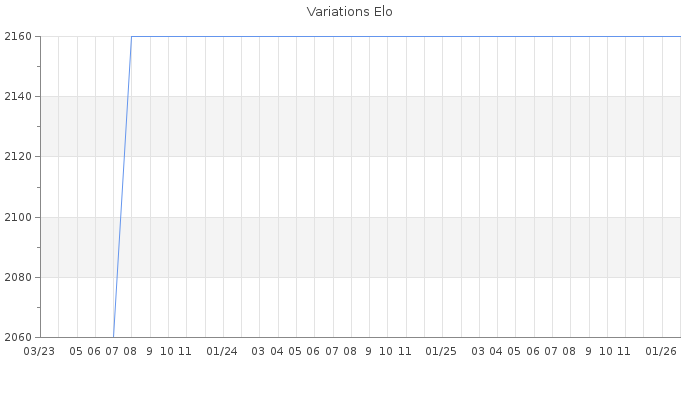The height and width of the screenshot is (400, 700).
Task: Click the 01/25 x-axis date
Action: (440, 351)
